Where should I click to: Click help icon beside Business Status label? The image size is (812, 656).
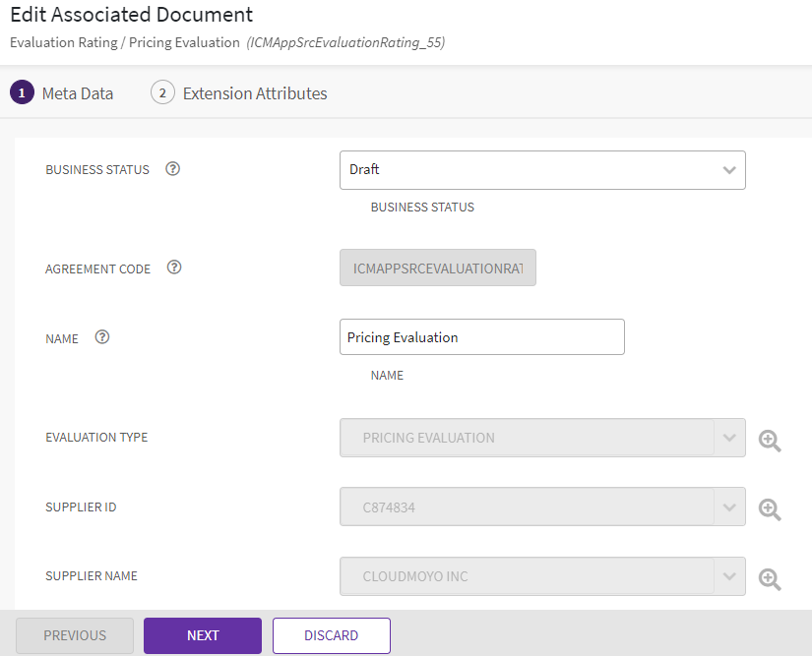click(173, 169)
